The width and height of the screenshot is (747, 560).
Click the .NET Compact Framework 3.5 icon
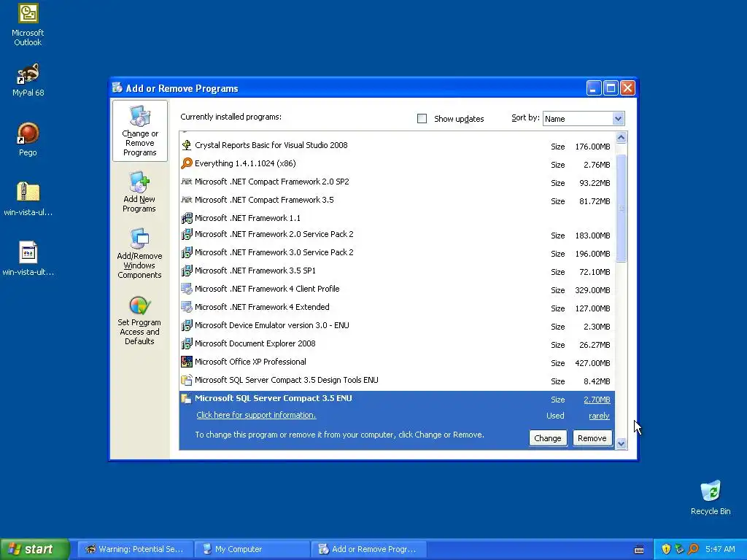[187, 200]
